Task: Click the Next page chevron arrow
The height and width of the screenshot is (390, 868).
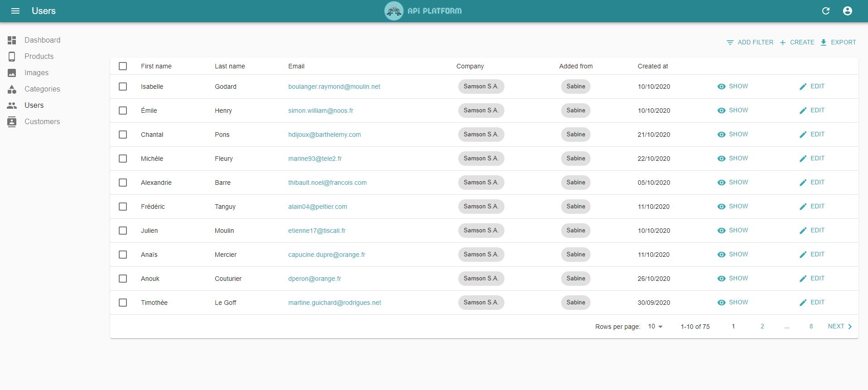Action: 850,327
